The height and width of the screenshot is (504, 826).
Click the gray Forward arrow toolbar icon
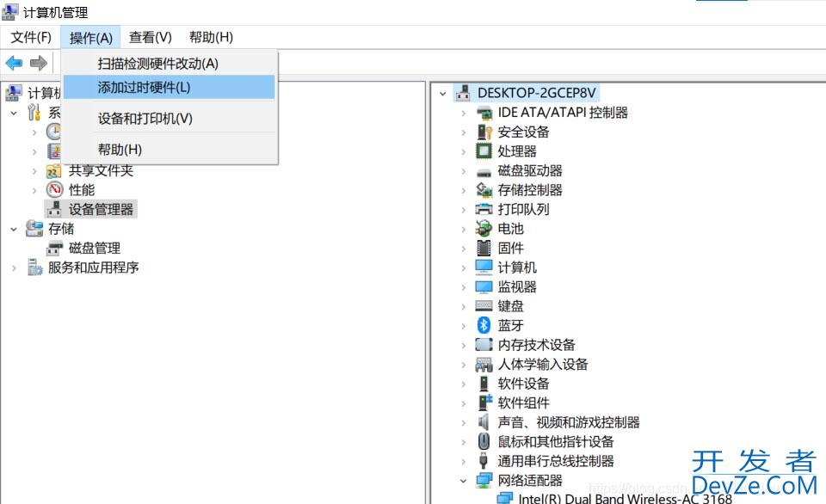point(39,64)
